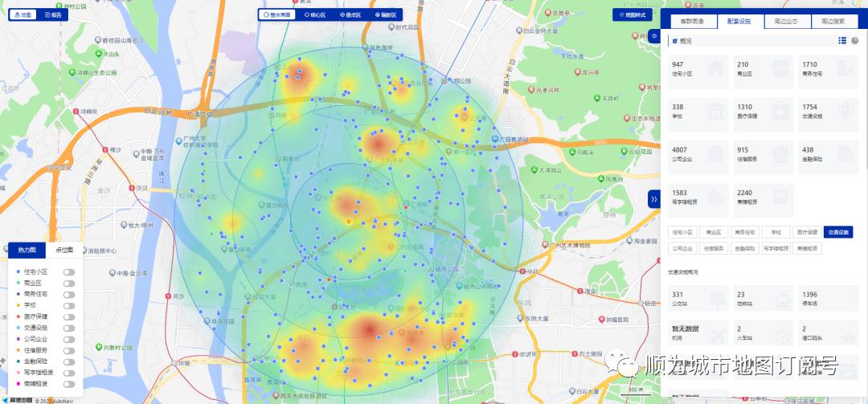Viewport: 868px width, 404px height.
Task: Click the 1710 商务住宅 stat card
Action: point(828,72)
